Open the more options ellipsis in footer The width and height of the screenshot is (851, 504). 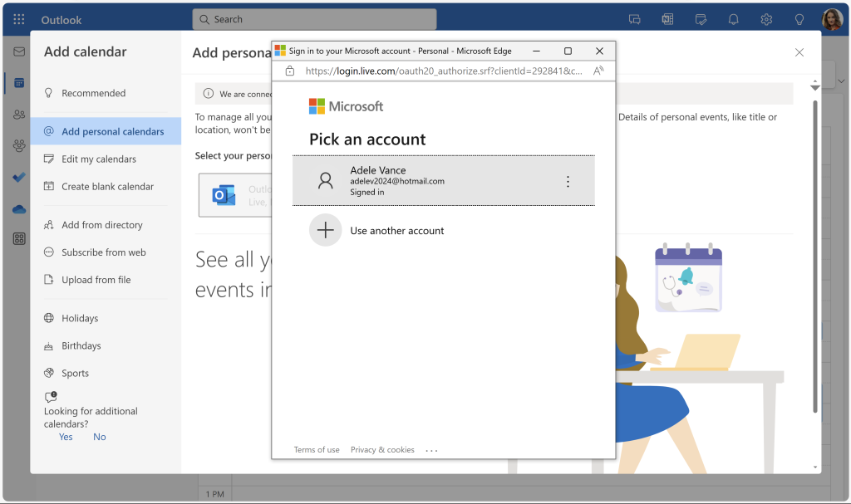click(x=431, y=450)
